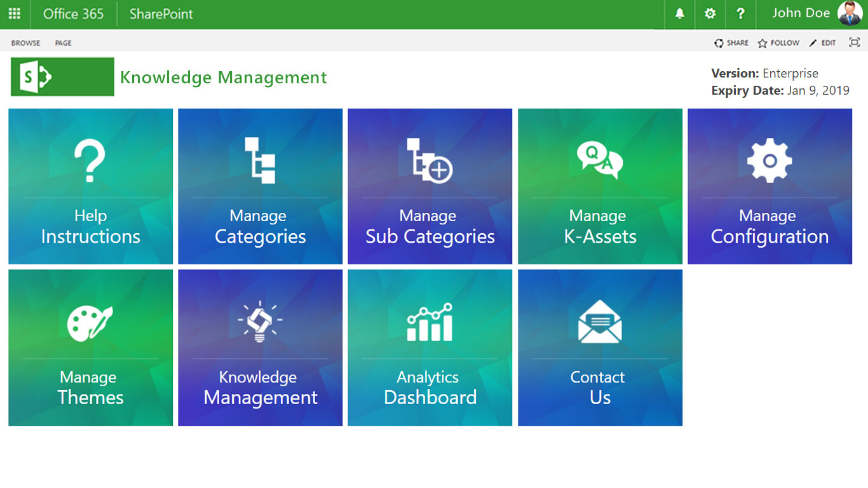Open Manage Sub Categories
The image size is (868, 488).
click(430, 186)
